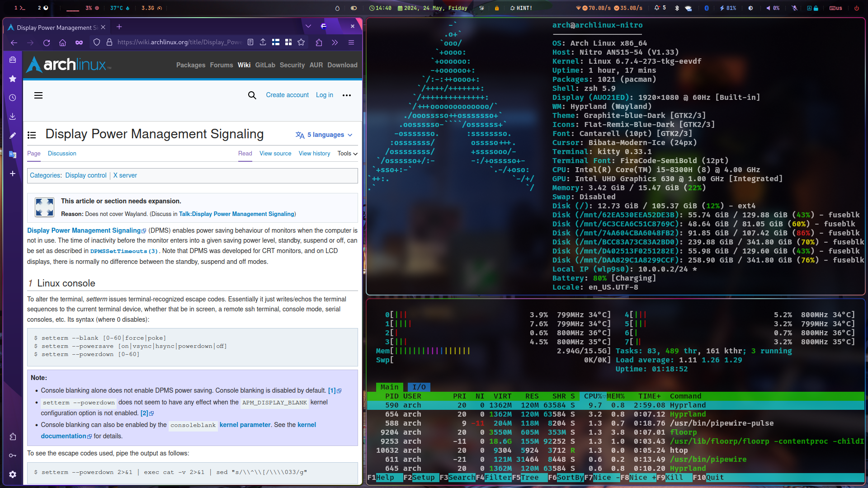868x488 pixels.
Task: Follow the kernel parameter link
Action: tap(245, 425)
